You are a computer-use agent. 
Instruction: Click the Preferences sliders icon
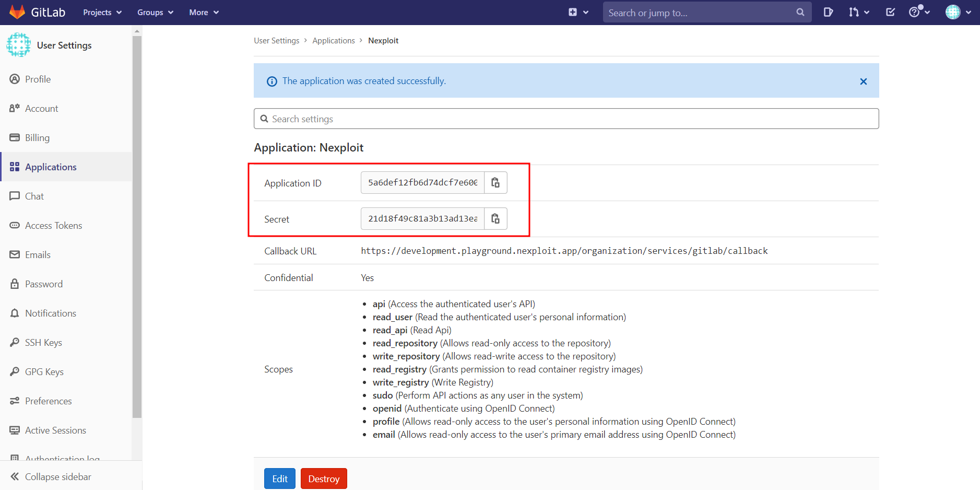coord(15,401)
